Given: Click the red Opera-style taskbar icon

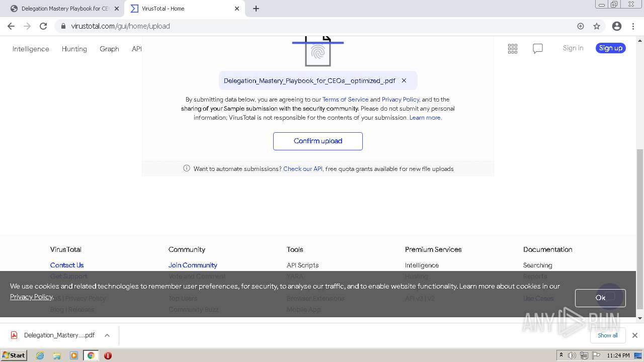Looking at the screenshot, I should point(108,355).
